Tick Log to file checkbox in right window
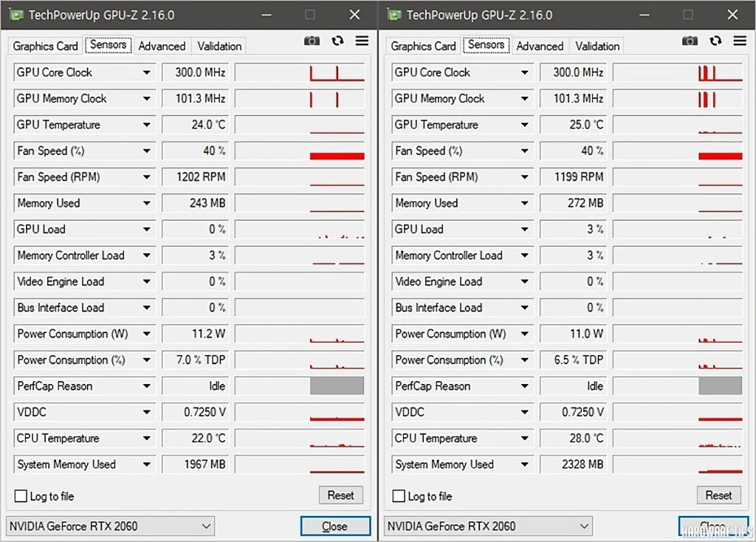The image size is (756, 542). coord(399,496)
